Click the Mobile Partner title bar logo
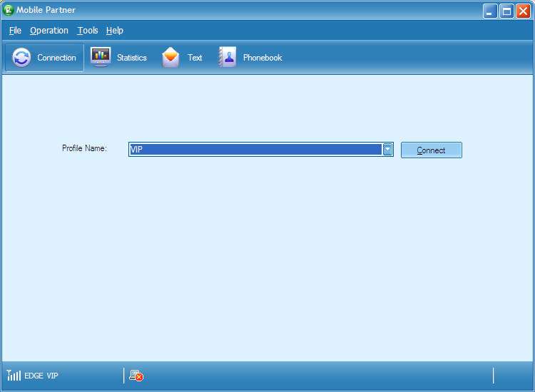Image resolution: width=535 pixels, height=392 pixels. (x=8, y=10)
